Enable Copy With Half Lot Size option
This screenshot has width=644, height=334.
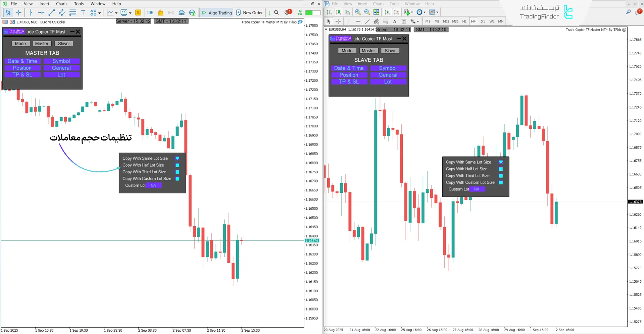tap(177, 165)
